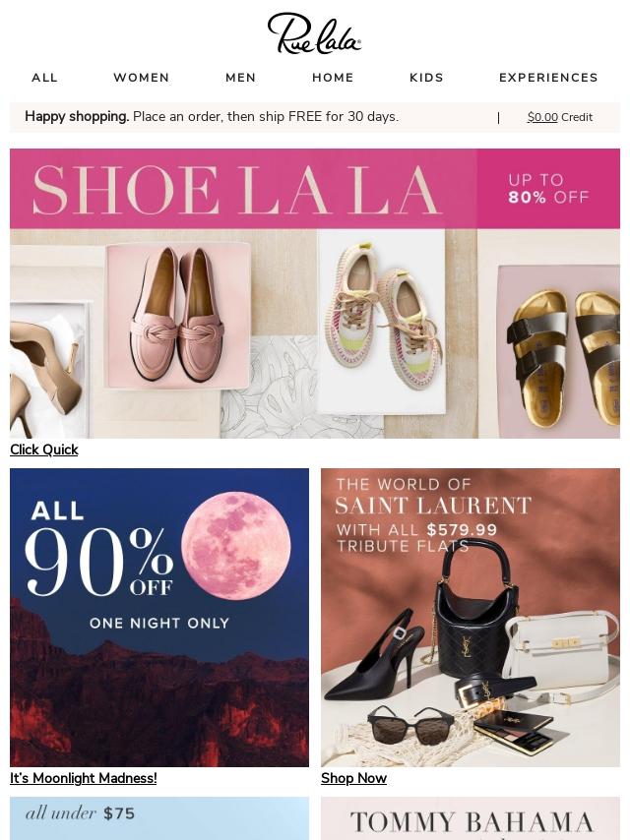
Task: Open the ALL category menu item
Action: tap(44, 78)
